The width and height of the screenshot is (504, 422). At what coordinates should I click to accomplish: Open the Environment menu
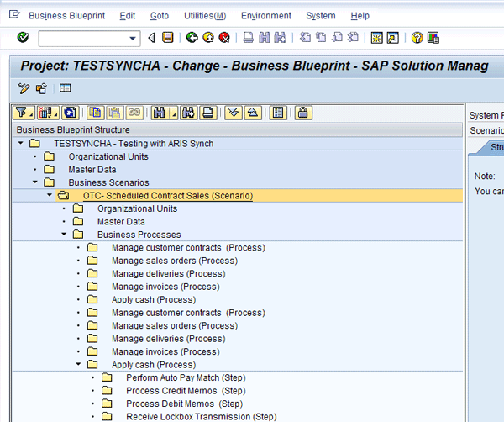click(265, 16)
